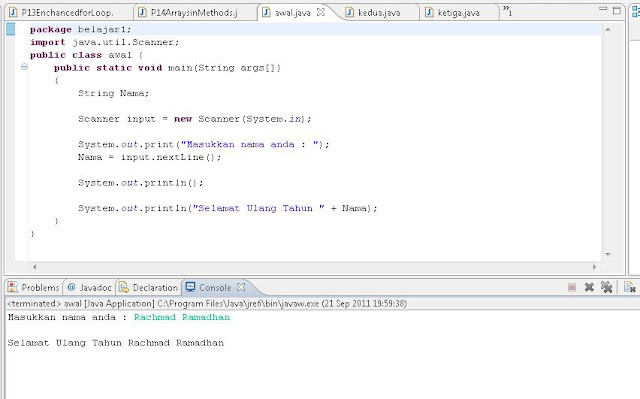This screenshot has height=399, width=640.
Task: Click the editor horizontal scrollbar left arrow
Action: (x=34, y=267)
